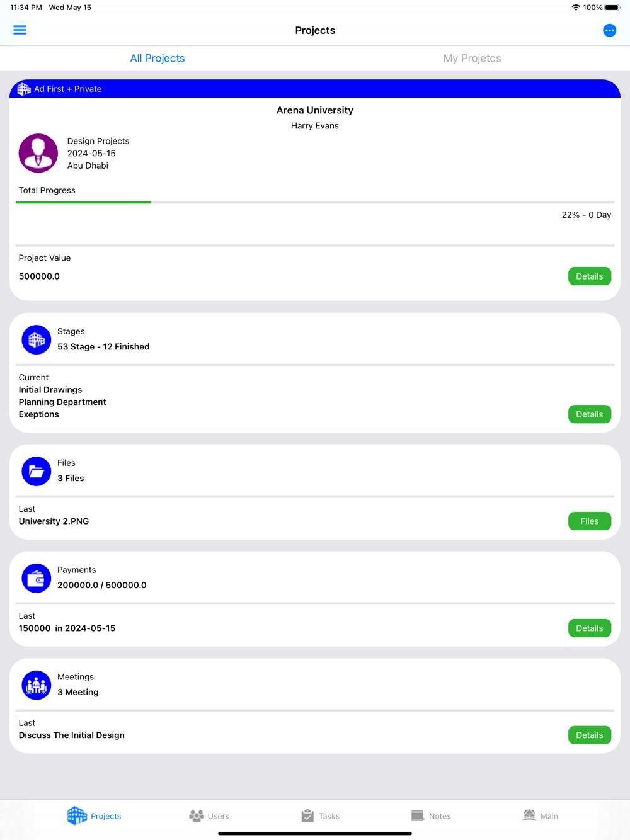
Task: Go to Main in bottom navigation
Action: click(541, 816)
